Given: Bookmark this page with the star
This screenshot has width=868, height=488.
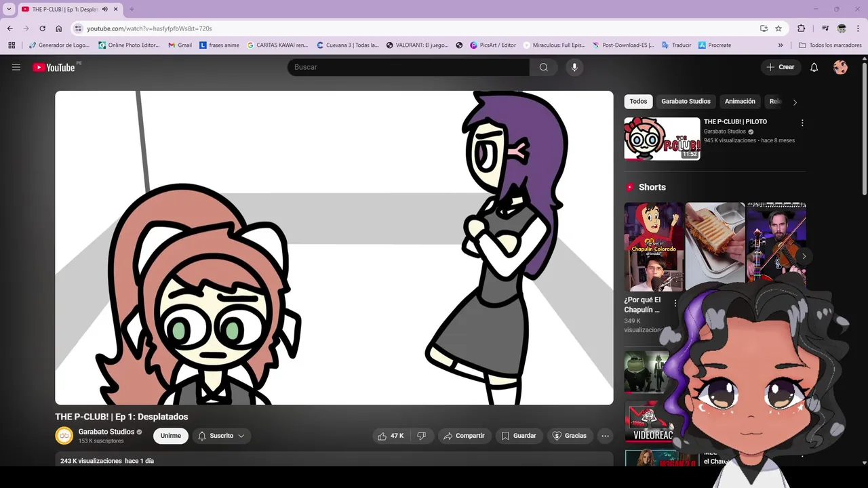Looking at the screenshot, I should click(778, 28).
